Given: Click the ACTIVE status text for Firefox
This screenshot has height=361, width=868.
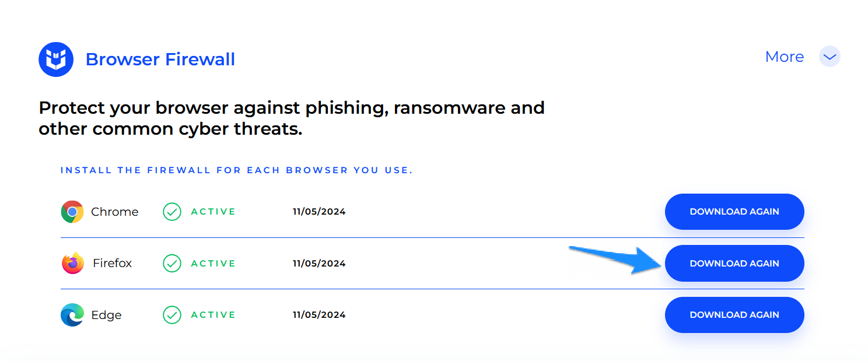Looking at the screenshot, I should [213, 264].
